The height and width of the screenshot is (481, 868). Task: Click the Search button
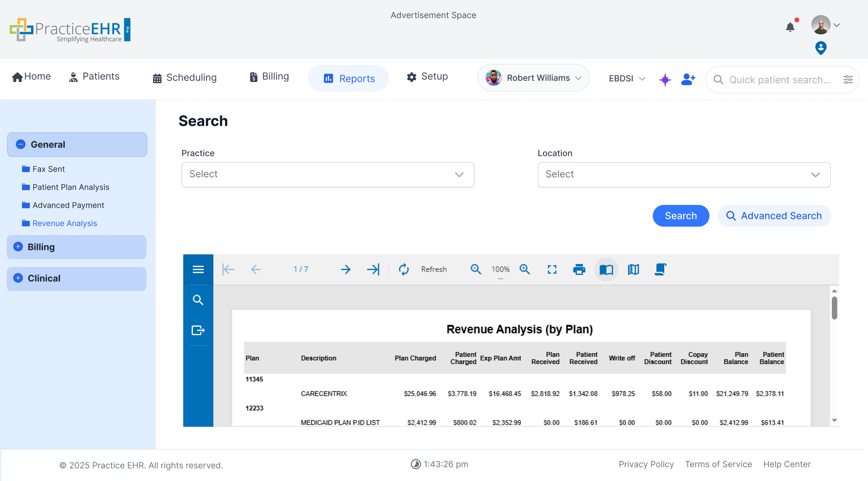[x=681, y=216]
